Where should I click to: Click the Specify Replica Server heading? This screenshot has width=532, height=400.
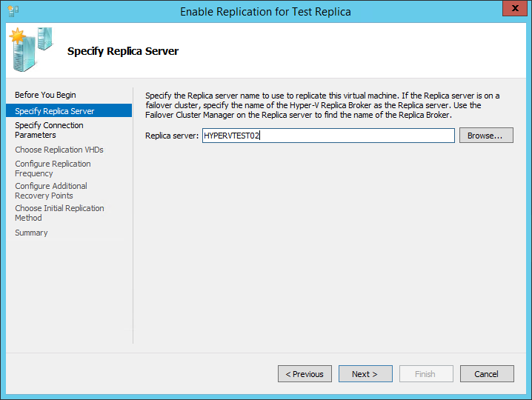click(123, 51)
